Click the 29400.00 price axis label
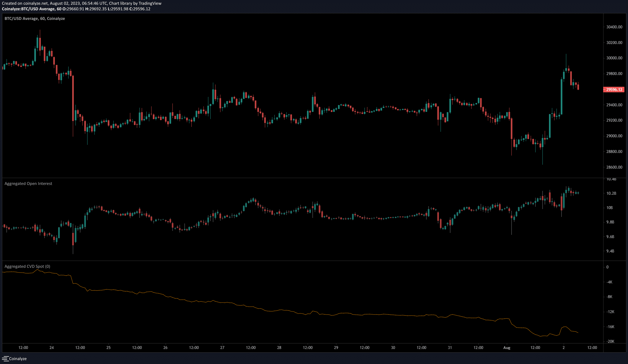 pos(614,105)
